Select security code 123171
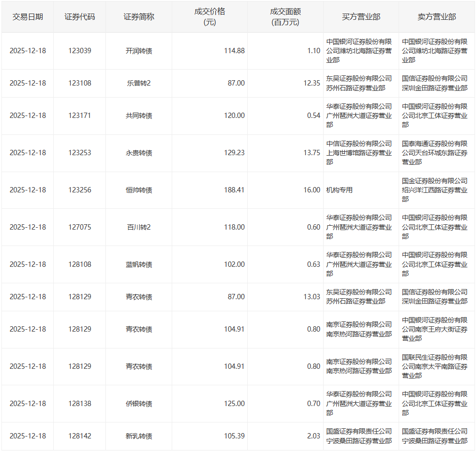 coord(79,116)
